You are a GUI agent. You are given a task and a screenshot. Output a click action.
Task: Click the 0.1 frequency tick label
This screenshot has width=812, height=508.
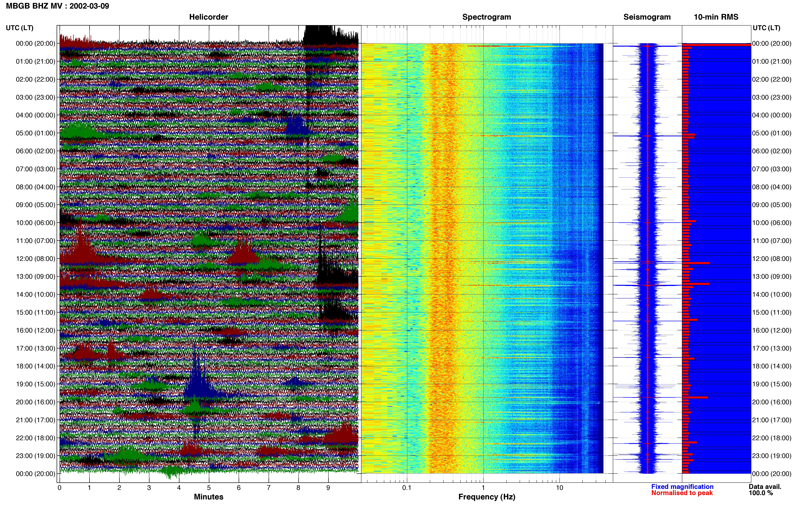(x=407, y=487)
